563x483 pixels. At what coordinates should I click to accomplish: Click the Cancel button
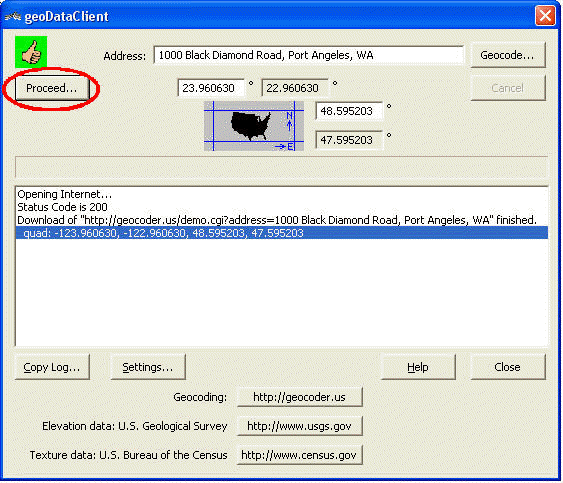click(x=507, y=88)
